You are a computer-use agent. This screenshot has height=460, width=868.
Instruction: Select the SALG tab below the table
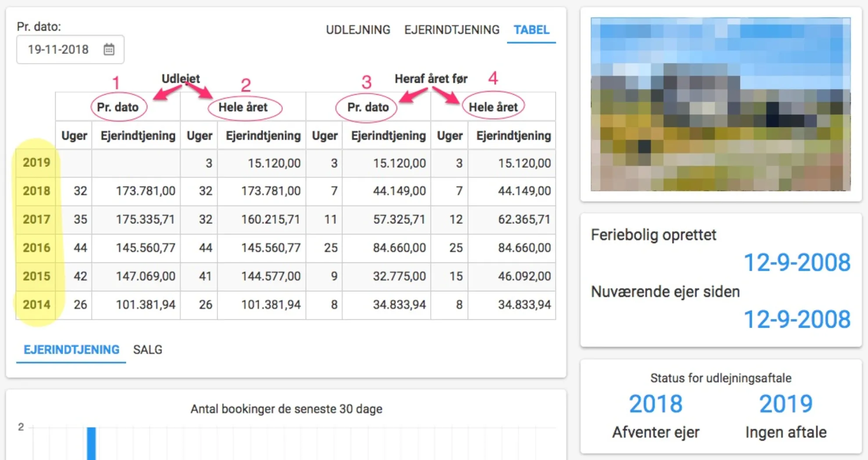click(148, 350)
